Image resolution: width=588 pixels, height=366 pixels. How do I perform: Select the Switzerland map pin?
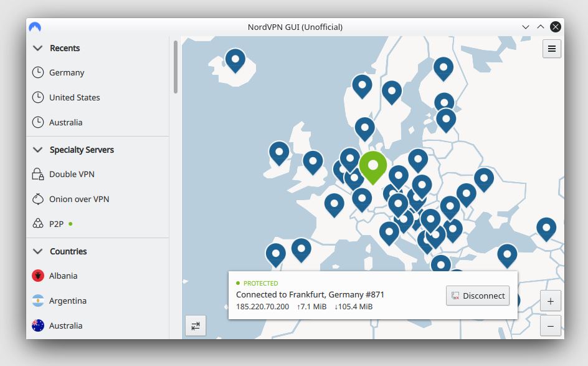(x=361, y=200)
